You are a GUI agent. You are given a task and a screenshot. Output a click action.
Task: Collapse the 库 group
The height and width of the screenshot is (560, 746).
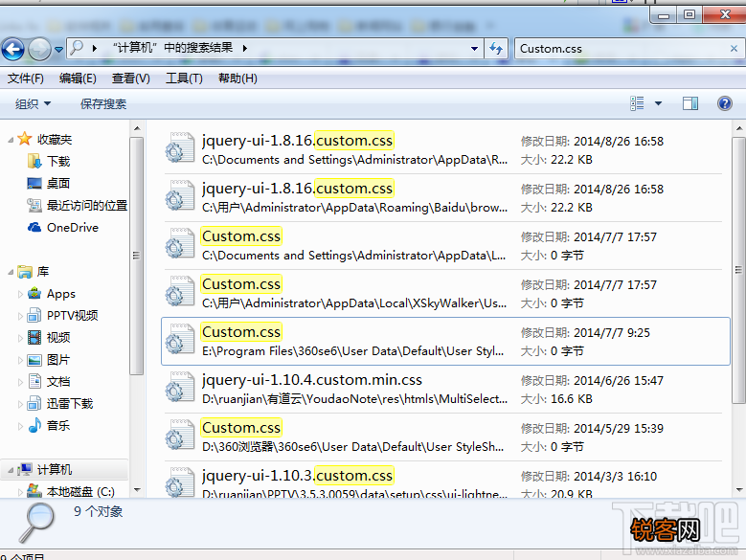point(11,272)
